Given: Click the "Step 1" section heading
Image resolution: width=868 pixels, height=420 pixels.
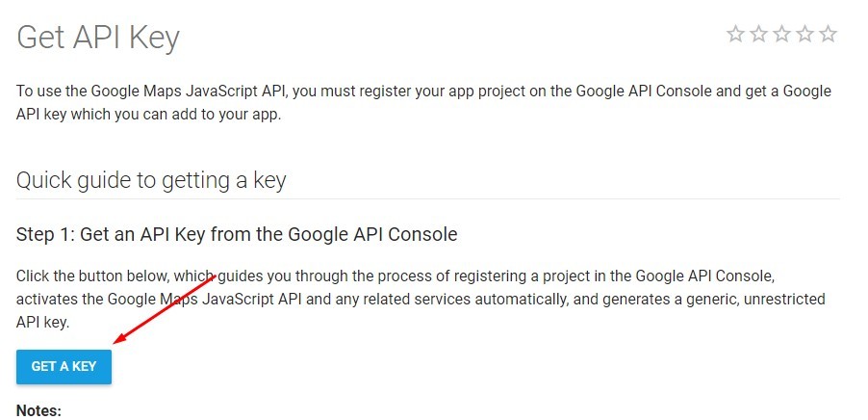Looking at the screenshot, I should [x=237, y=234].
